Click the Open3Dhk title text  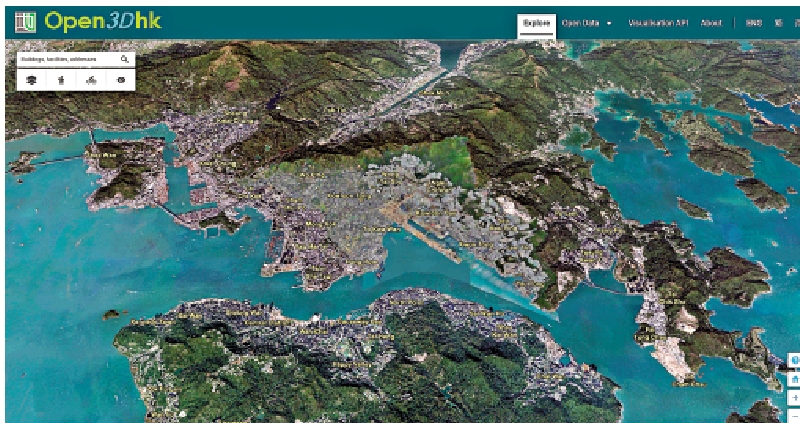[x=102, y=21]
